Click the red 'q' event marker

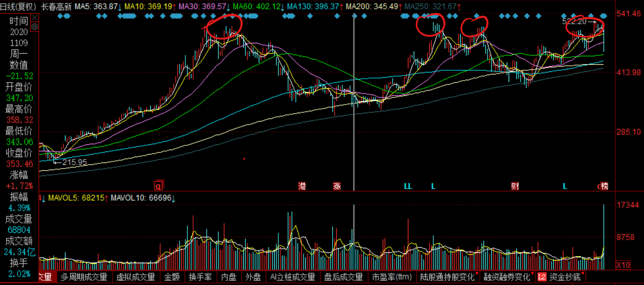click(x=158, y=186)
